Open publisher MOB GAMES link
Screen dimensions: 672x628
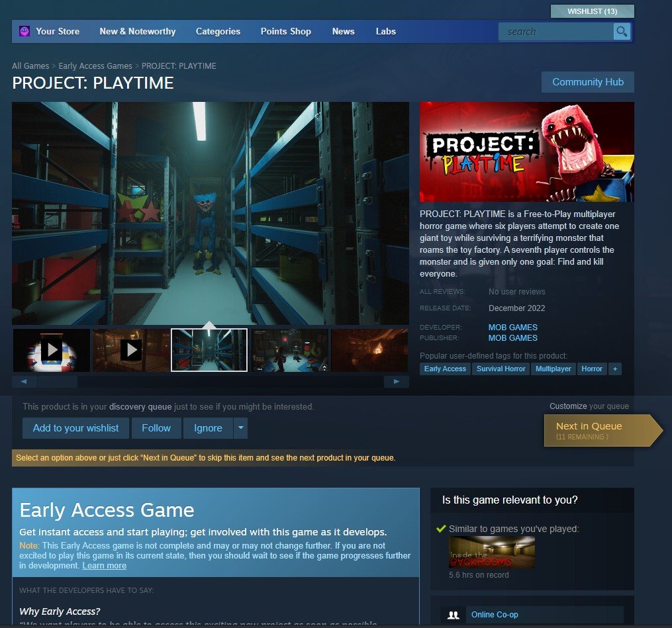click(x=513, y=338)
